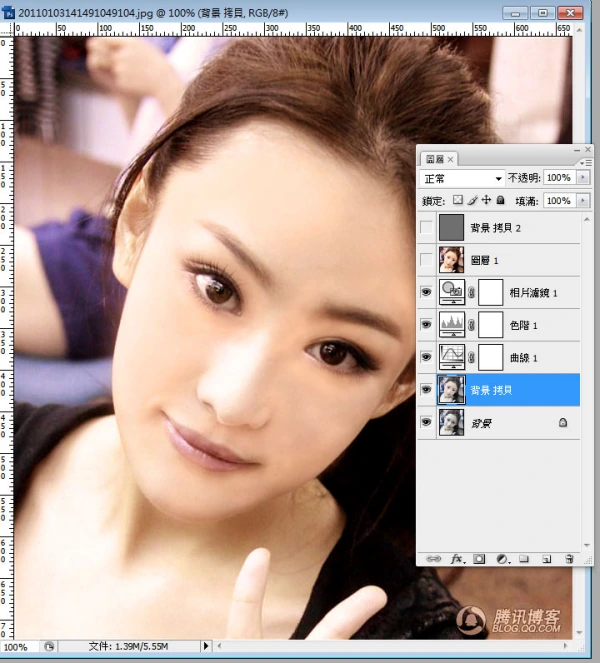The width and height of the screenshot is (600, 663).
Task: Collapse the layers panel with minimize dash
Action: pos(577,150)
